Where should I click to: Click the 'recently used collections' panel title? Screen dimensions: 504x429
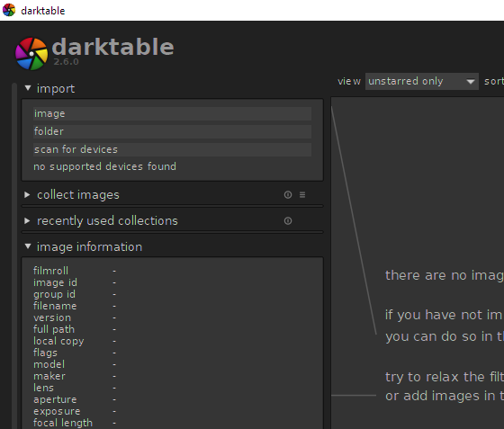[x=107, y=220]
